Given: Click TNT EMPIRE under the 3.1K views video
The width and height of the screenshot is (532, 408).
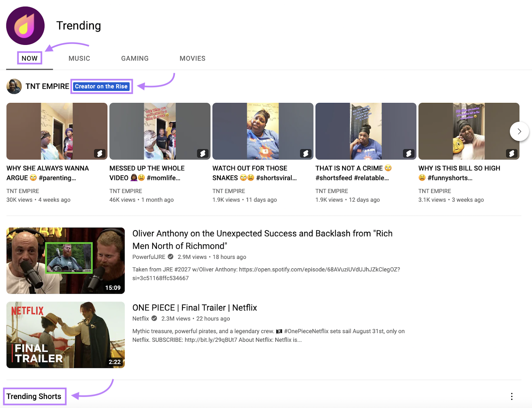Looking at the screenshot, I should tap(435, 191).
